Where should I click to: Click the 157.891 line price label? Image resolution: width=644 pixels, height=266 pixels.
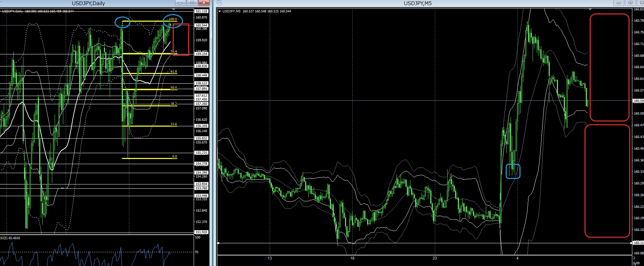pyautogui.click(x=201, y=89)
